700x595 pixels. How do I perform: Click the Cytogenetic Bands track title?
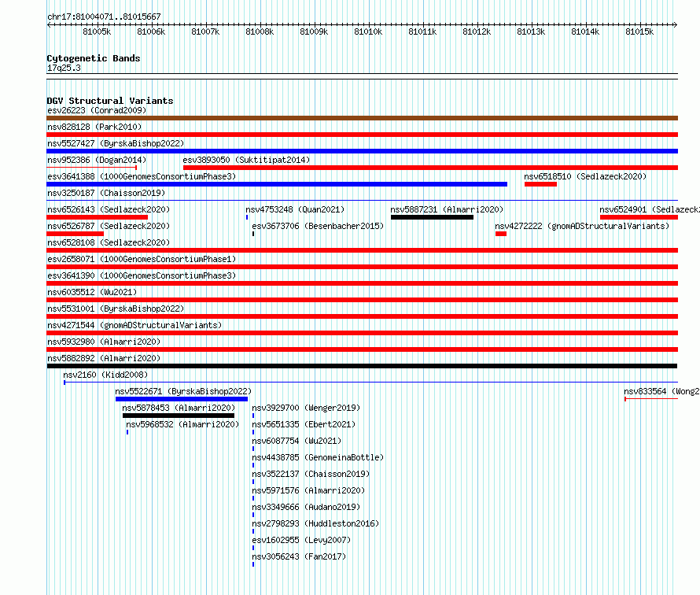tap(94, 58)
